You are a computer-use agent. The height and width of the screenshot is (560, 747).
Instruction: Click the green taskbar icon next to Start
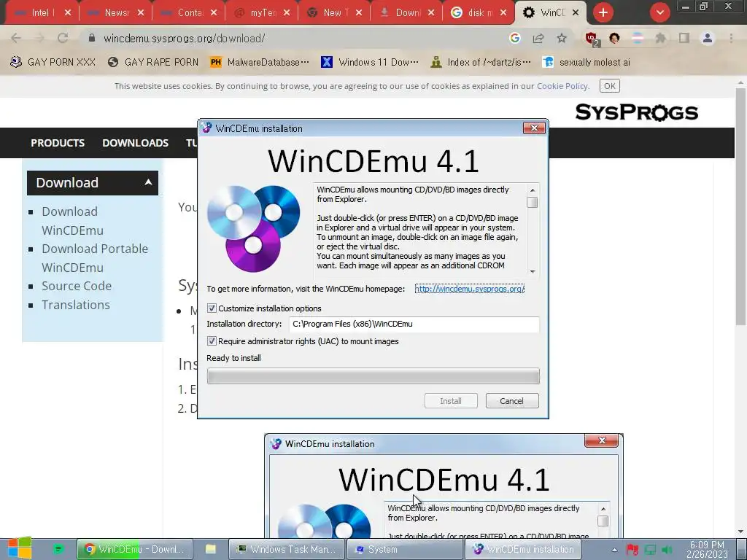[x=58, y=549]
